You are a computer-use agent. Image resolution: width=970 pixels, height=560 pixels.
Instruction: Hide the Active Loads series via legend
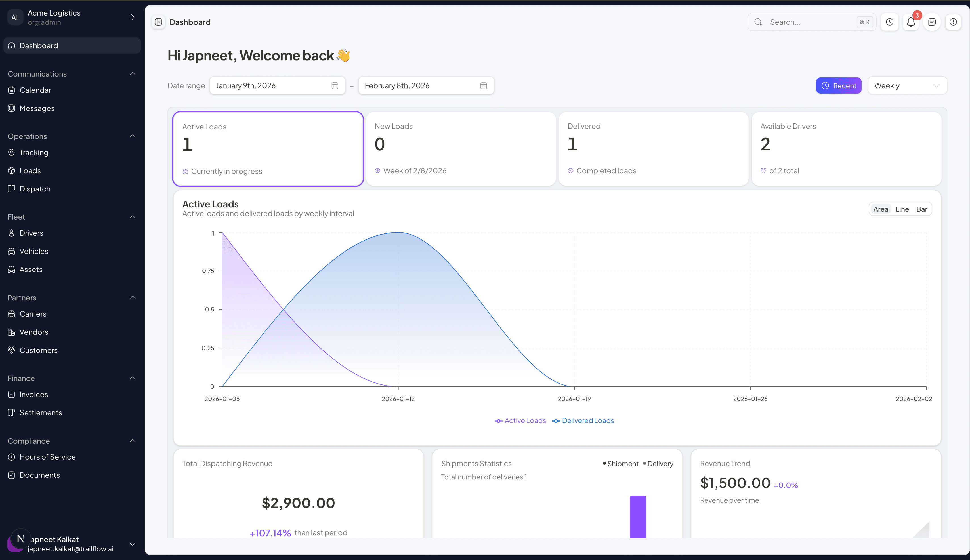(x=520, y=420)
